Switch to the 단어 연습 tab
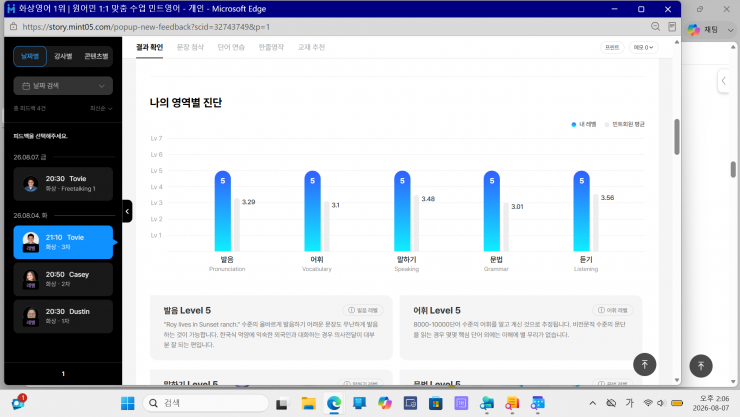 pyautogui.click(x=231, y=47)
